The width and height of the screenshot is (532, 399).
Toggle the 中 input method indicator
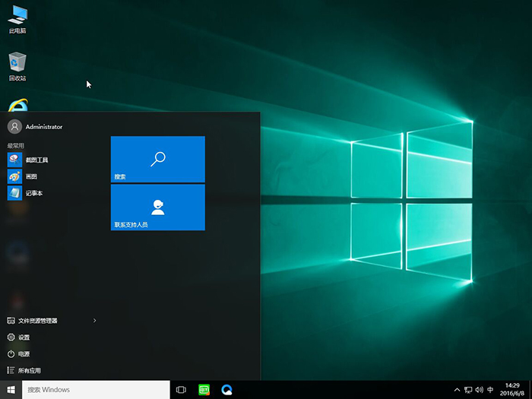[490, 390]
